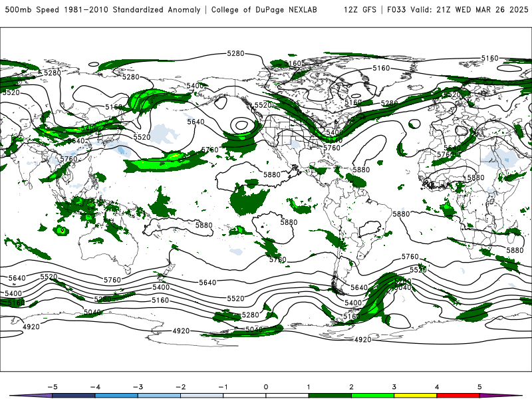The width and height of the screenshot is (532, 399).
Task: Select the yellow 3 to 4 legend swatch
Action: point(415,396)
